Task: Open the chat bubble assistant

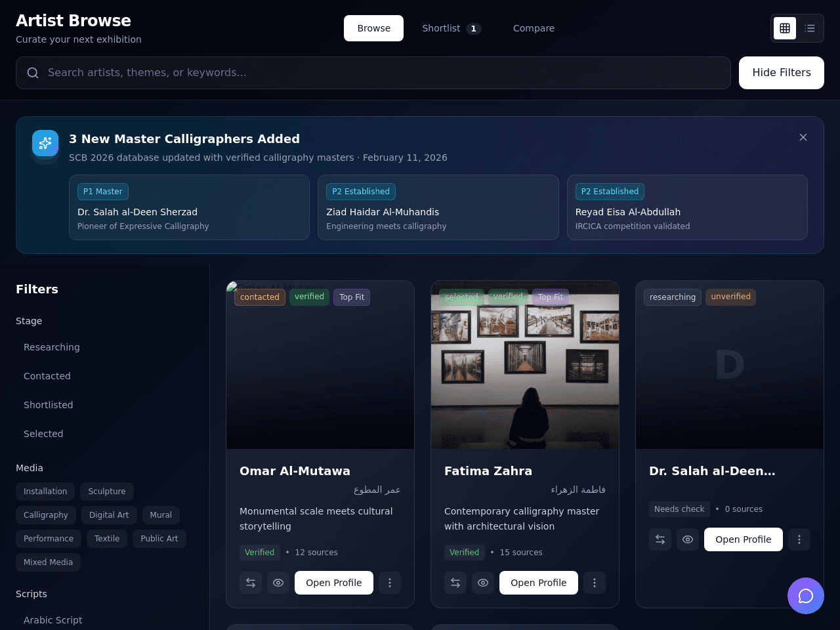Action: click(806, 596)
